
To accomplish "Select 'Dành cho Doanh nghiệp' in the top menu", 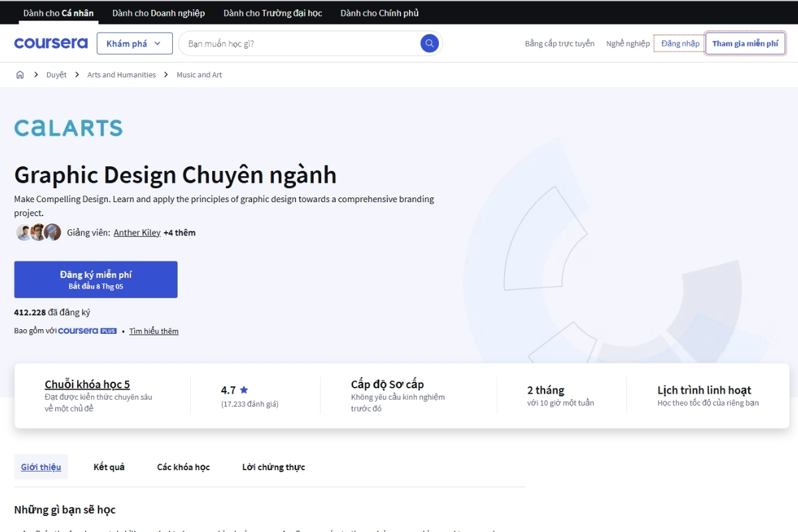I will [x=158, y=12].
